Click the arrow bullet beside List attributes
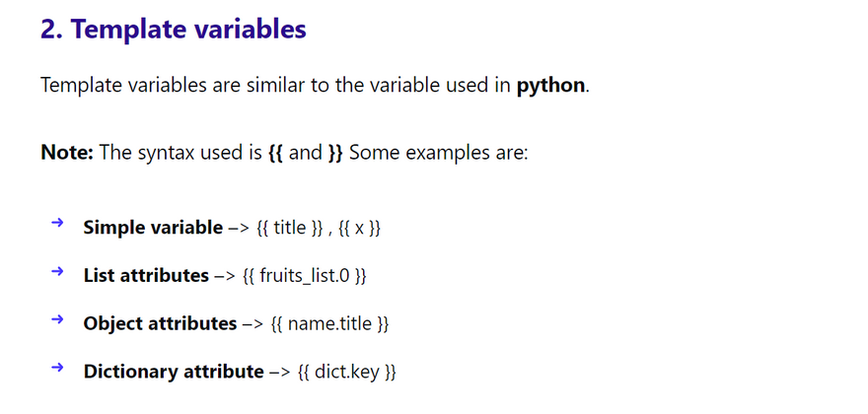This screenshot has height=414, width=868. tap(56, 271)
